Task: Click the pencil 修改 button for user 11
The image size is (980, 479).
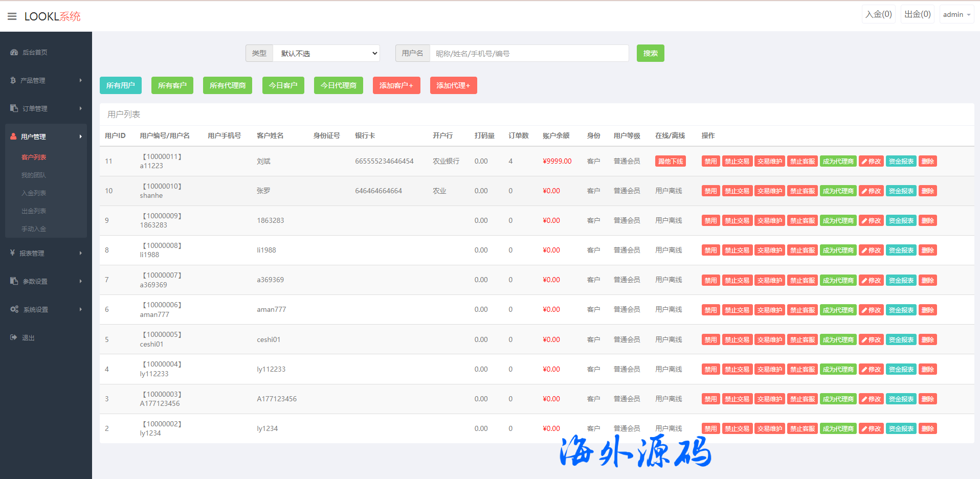Action: click(x=871, y=162)
